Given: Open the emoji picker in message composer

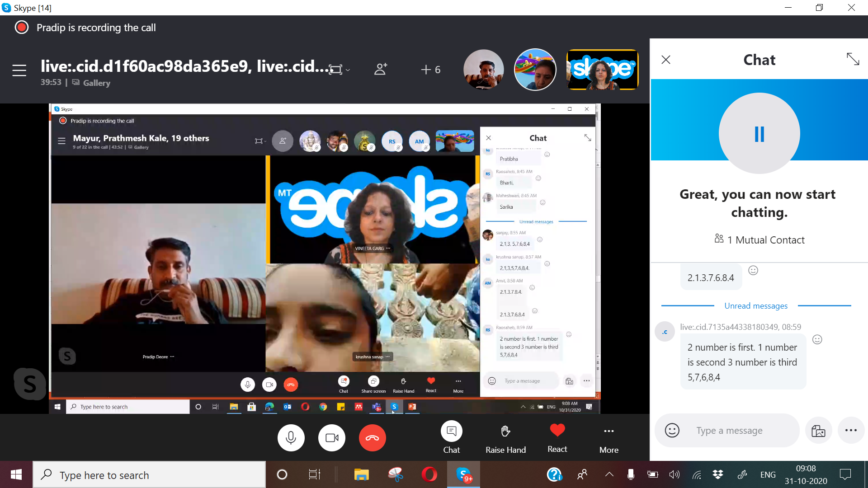Looking at the screenshot, I should coord(672,431).
